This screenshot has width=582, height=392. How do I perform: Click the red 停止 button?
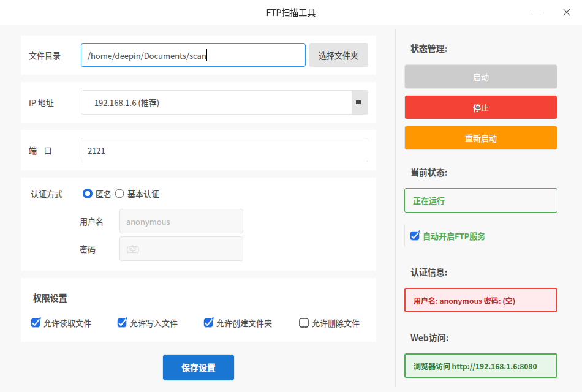coord(481,107)
